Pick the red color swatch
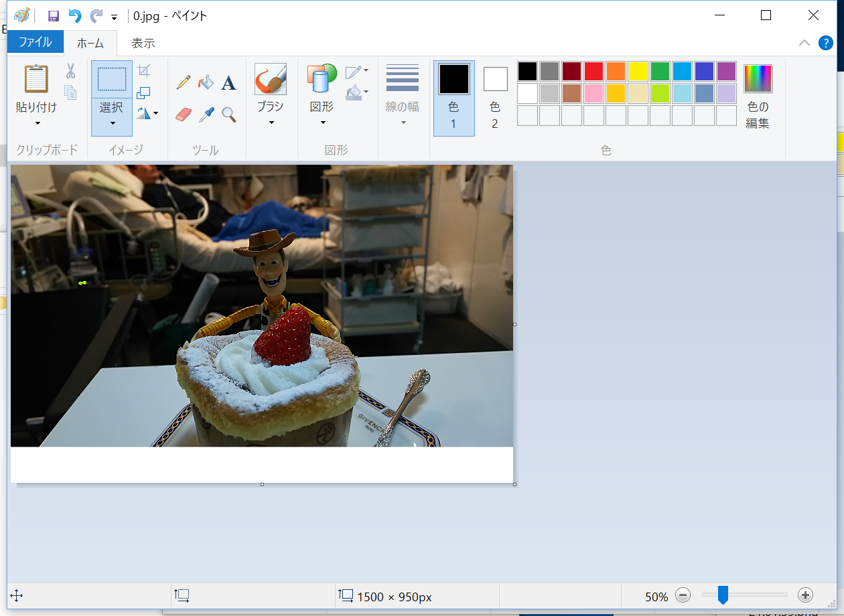844x616 pixels. point(594,71)
